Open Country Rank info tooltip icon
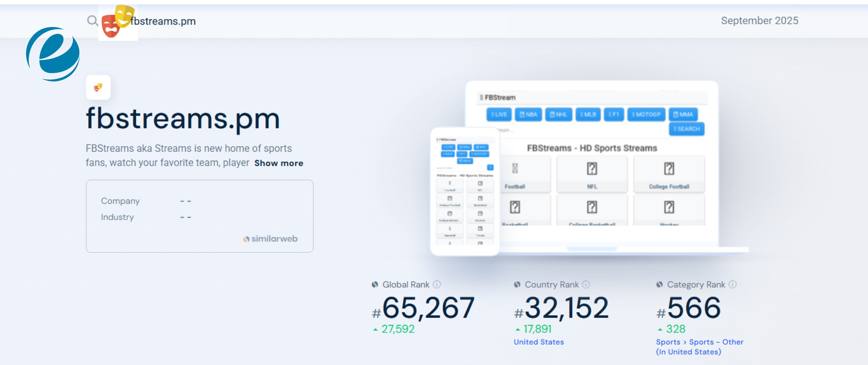Viewport: 868px width, 365px height. (x=586, y=284)
